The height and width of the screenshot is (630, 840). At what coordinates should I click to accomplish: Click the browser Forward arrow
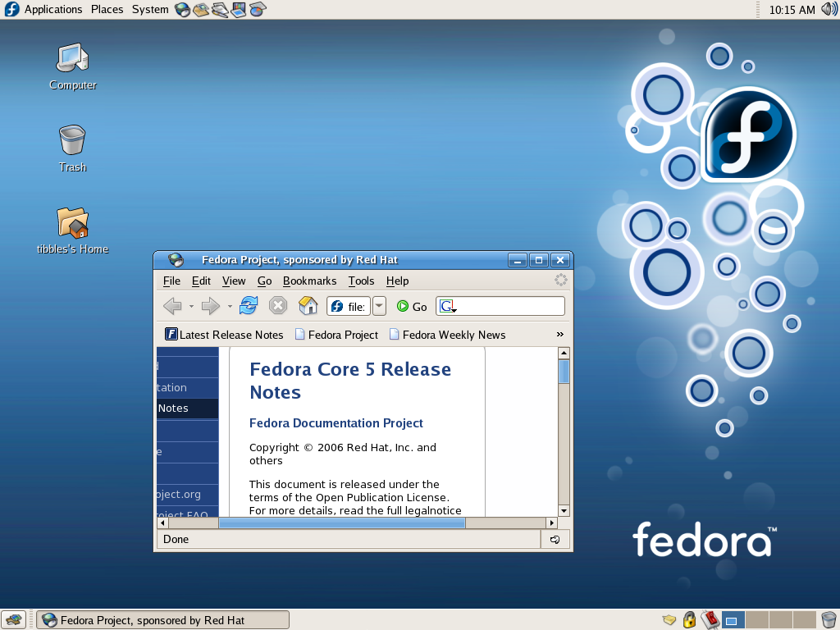pos(211,306)
